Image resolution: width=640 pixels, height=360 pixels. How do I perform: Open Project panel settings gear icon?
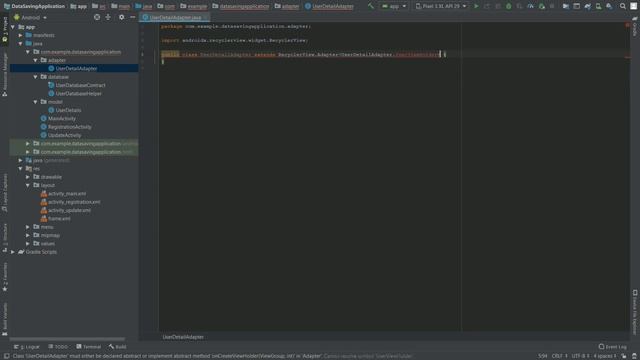click(x=122, y=17)
